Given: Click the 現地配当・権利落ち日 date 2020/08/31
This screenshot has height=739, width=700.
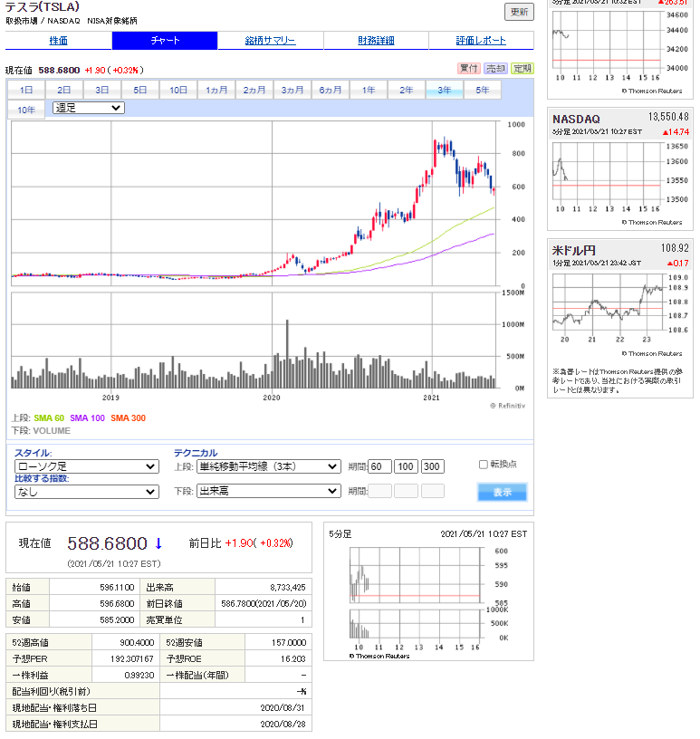Looking at the screenshot, I should (x=283, y=708).
